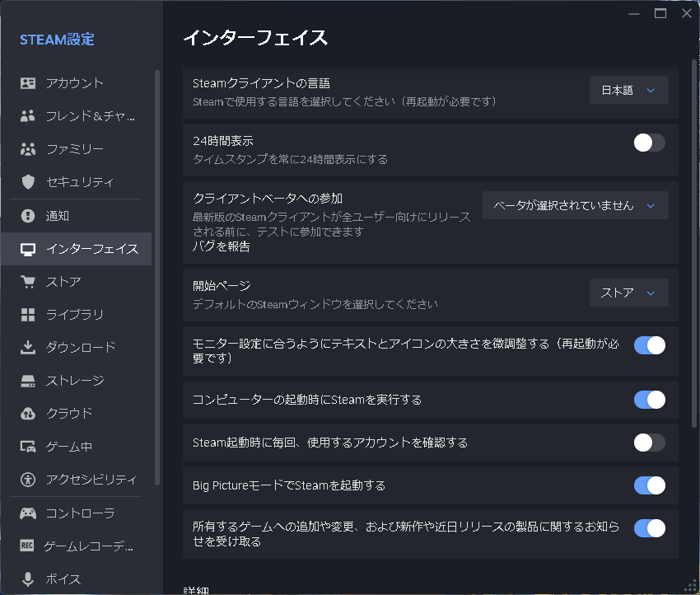Open the ダウンロード settings tab
Viewport: 700px width, 595px height.
point(77,348)
